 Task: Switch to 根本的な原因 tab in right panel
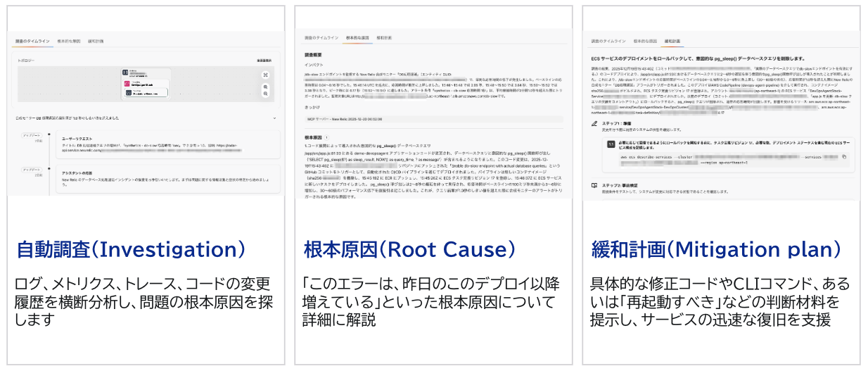[644, 42]
